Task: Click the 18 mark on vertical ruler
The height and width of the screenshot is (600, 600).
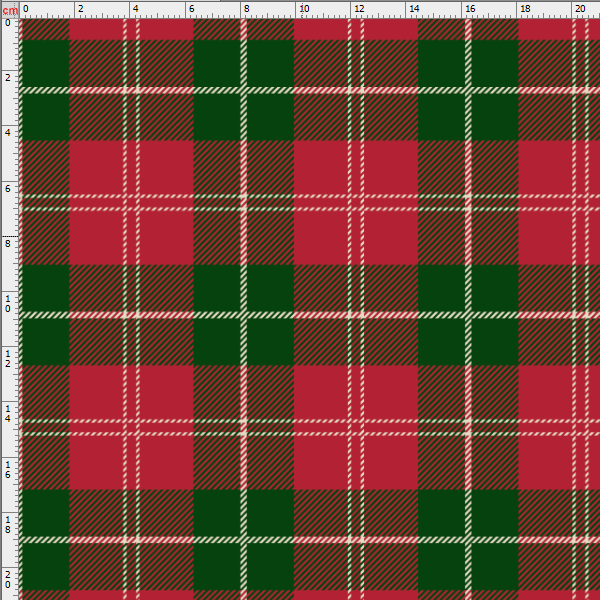Action: coord(8,525)
